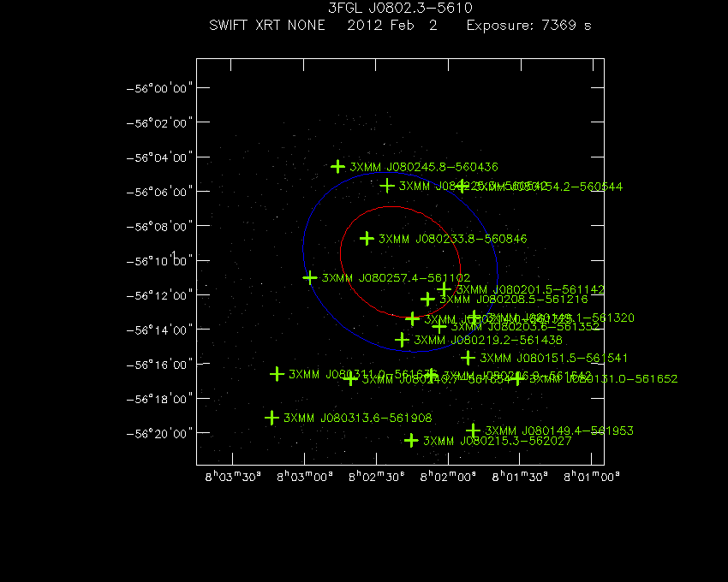Click the right ascension label 8h02m30s
This screenshot has height=582, width=728.
(x=377, y=477)
